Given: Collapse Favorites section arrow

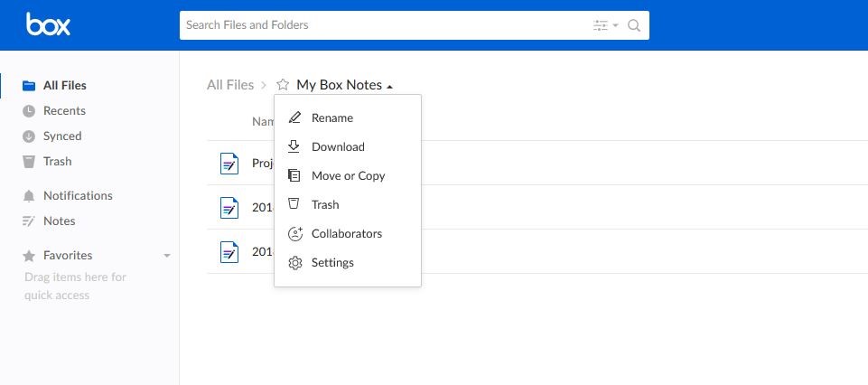Looking at the screenshot, I should (x=166, y=256).
